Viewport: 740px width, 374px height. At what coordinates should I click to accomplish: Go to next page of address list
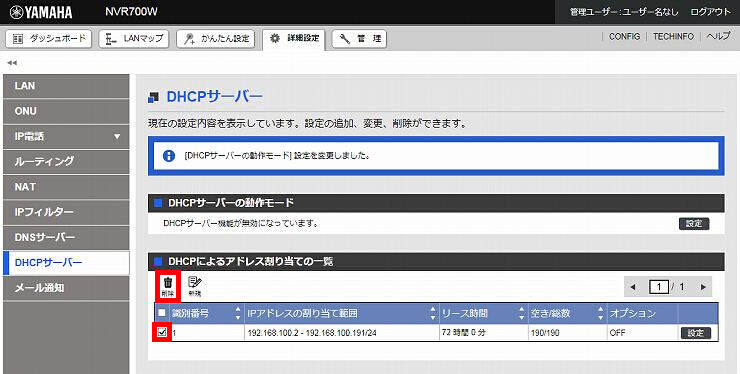[x=703, y=287]
